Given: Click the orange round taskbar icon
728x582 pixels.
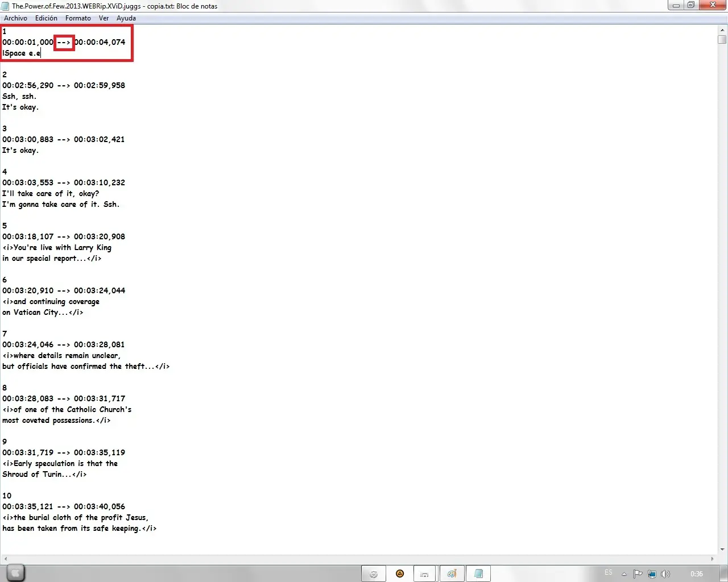Looking at the screenshot, I should [400, 574].
